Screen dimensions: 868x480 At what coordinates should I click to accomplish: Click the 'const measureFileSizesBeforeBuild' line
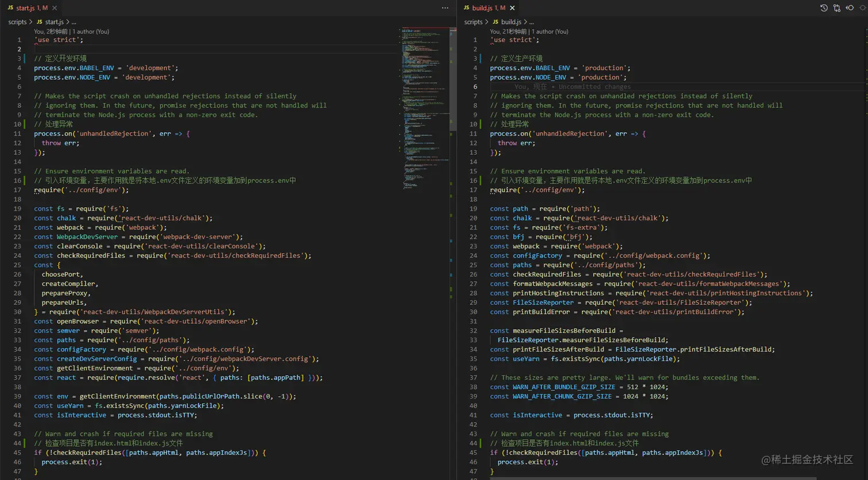click(x=557, y=331)
